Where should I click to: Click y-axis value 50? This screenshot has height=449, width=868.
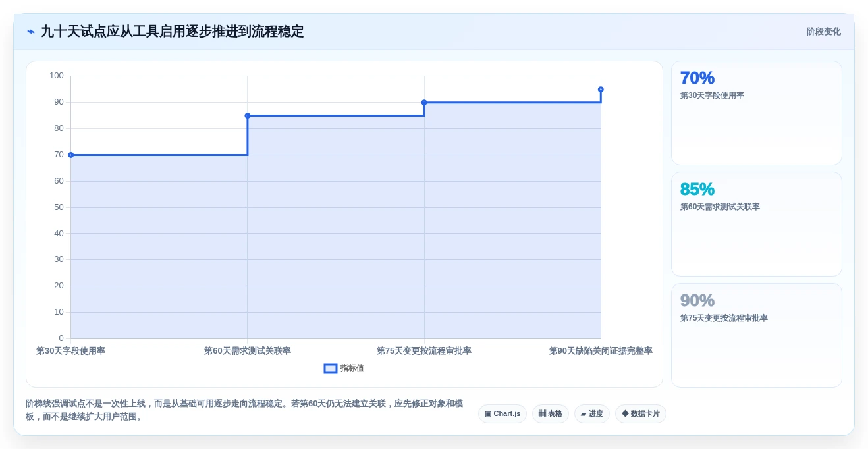coord(59,207)
